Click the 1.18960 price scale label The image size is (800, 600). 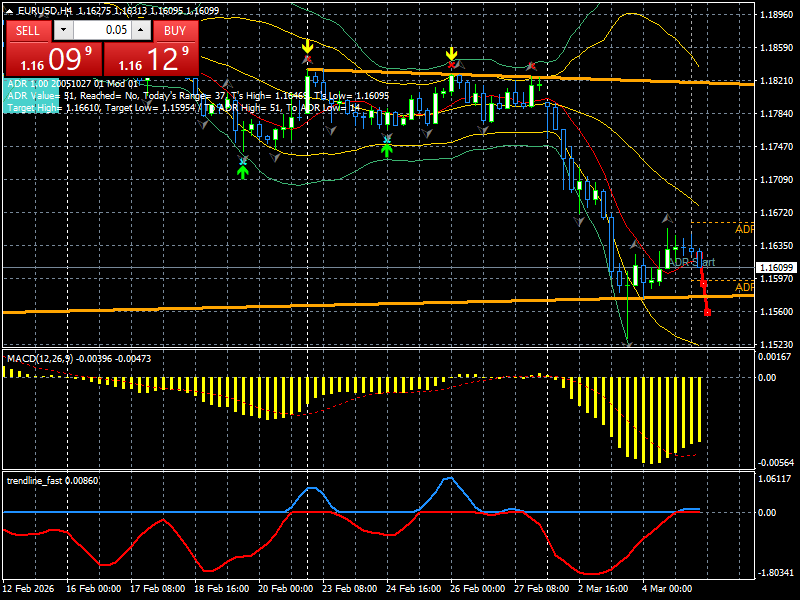click(x=777, y=15)
